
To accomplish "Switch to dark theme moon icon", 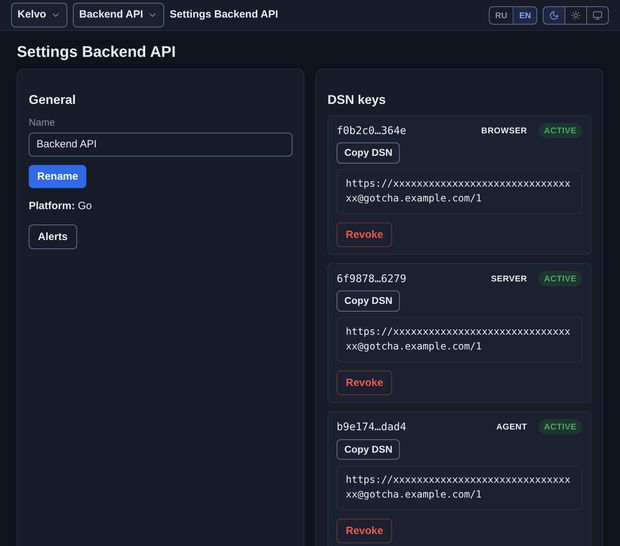I will (554, 15).
